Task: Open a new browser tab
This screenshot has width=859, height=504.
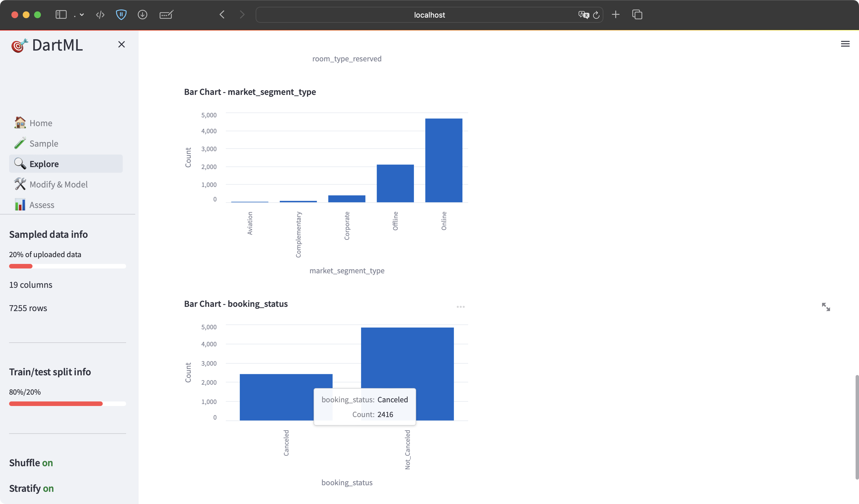Action: point(616,15)
